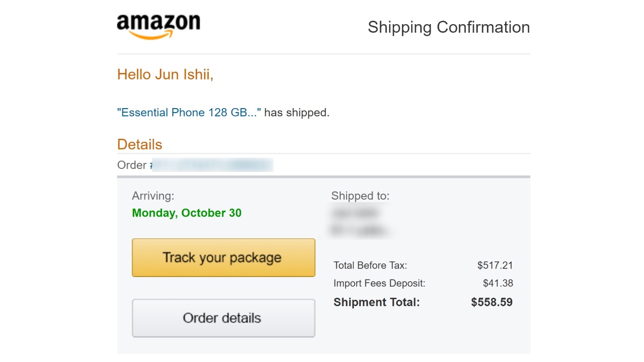
Task: Click the Shipping Confirmation heading
Action: click(448, 27)
